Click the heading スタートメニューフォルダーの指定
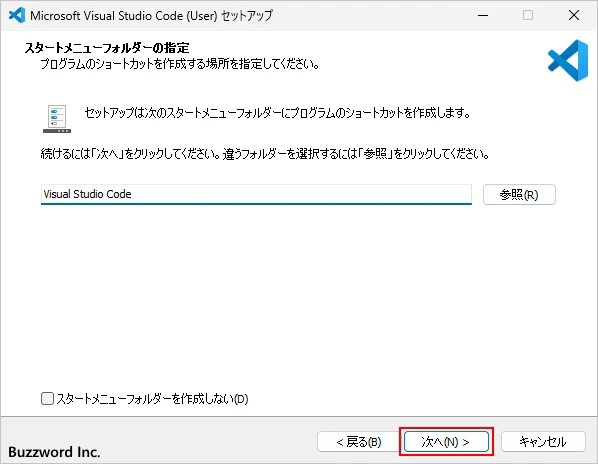This screenshot has height=464, width=598. tap(107, 48)
